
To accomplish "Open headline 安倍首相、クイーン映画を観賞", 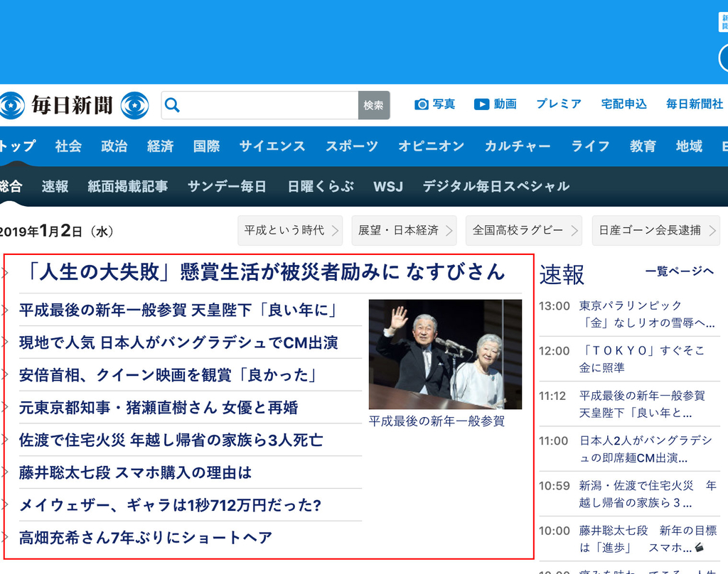I will [168, 375].
